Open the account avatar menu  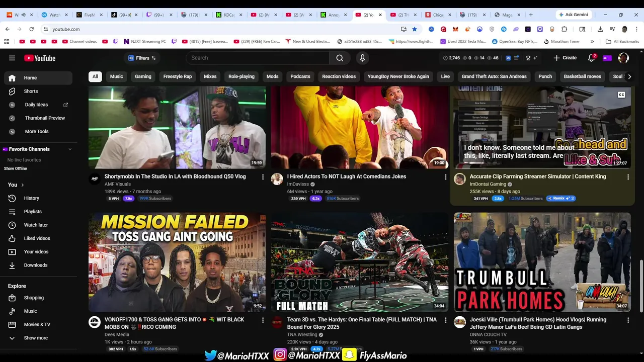click(x=623, y=58)
